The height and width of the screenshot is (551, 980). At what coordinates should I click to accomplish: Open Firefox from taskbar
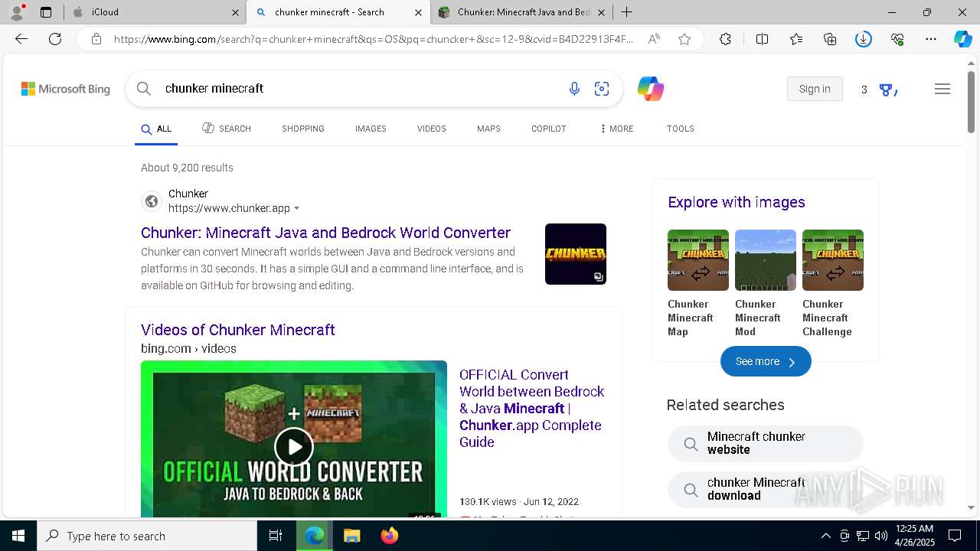389,536
